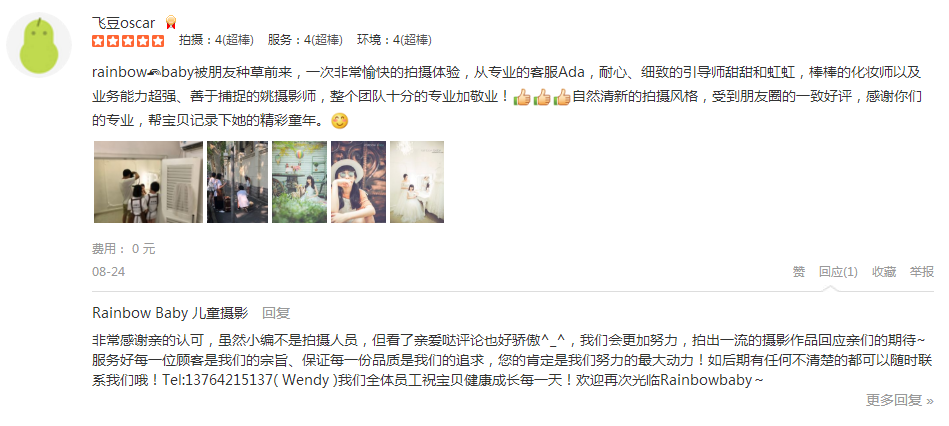Like the review with 赞
This screenshot has width=949, height=426.
(799, 272)
